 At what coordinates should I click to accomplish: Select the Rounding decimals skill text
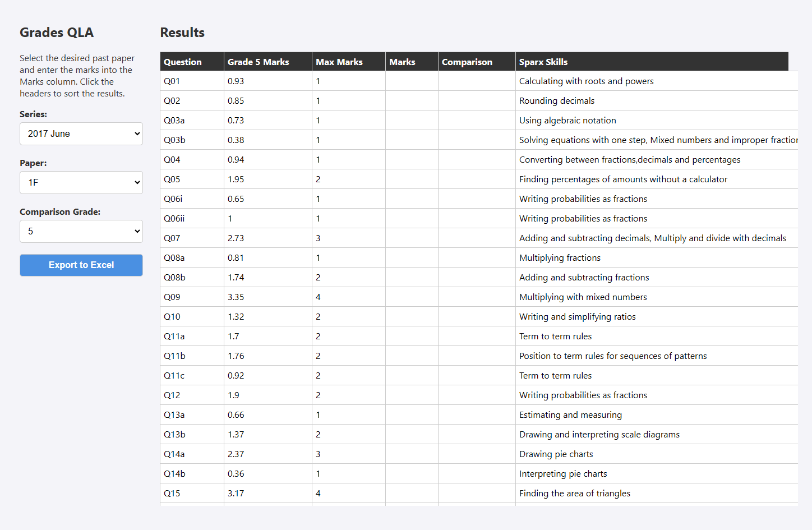pos(556,101)
